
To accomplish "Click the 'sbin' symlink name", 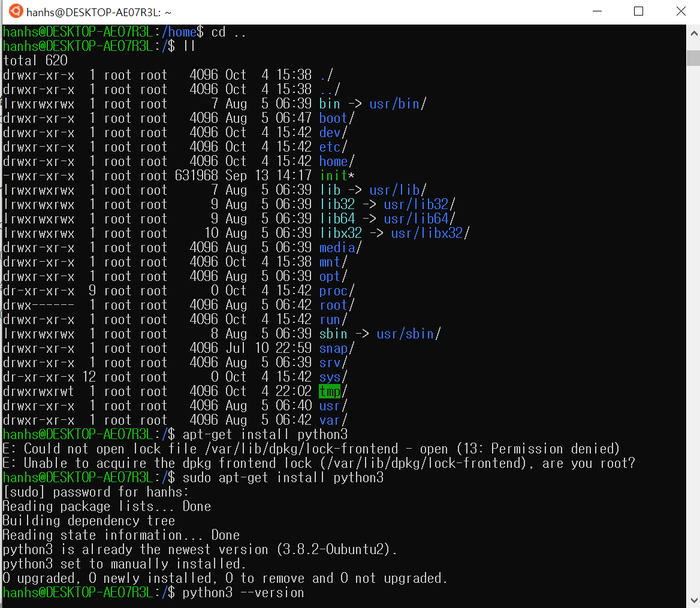I will click(333, 334).
